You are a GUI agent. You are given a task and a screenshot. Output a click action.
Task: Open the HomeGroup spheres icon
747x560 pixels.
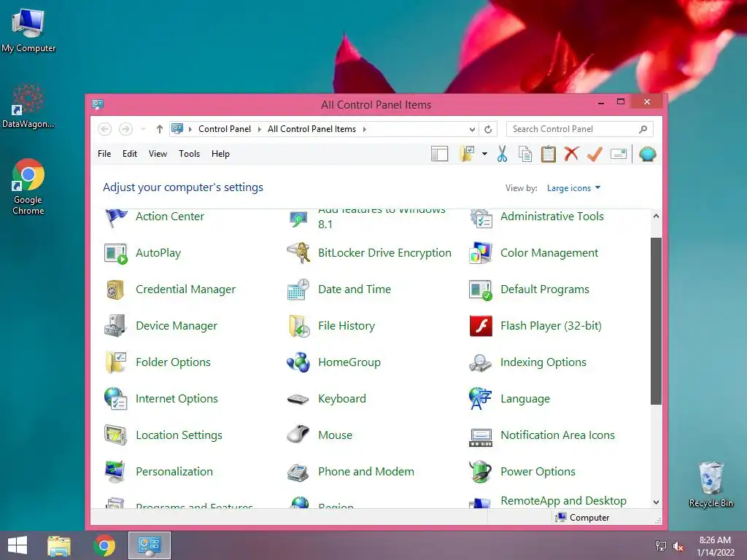coord(298,362)
